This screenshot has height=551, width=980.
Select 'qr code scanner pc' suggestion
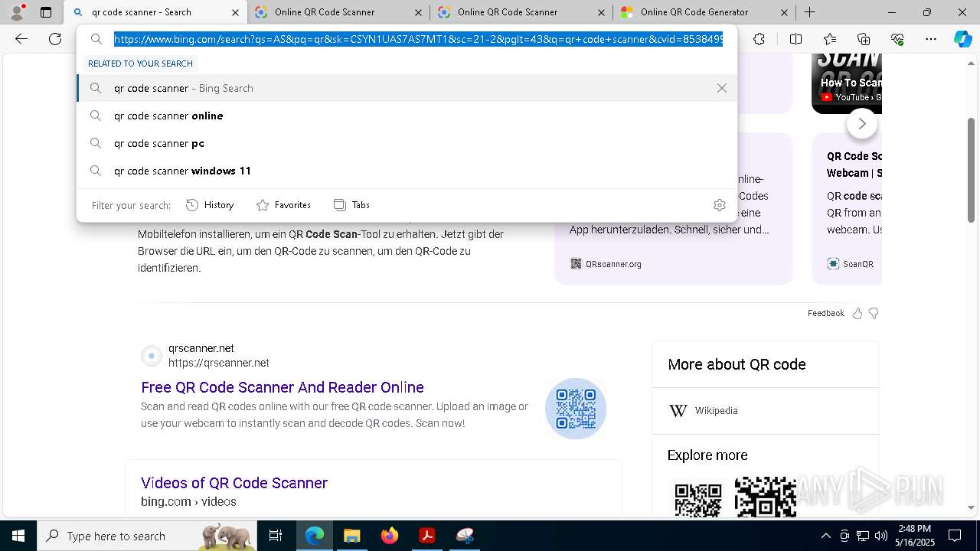coord(407,143)
